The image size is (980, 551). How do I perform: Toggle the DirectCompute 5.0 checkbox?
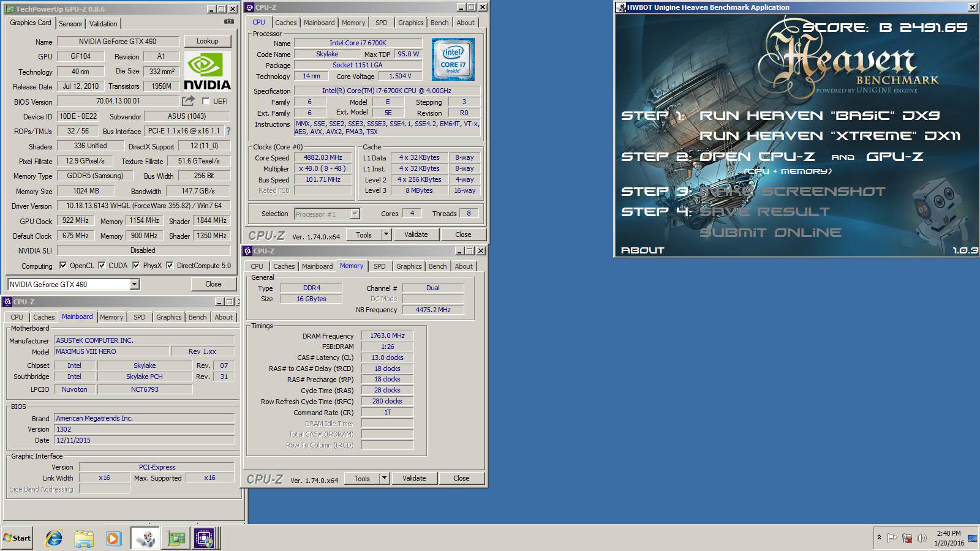170,266
